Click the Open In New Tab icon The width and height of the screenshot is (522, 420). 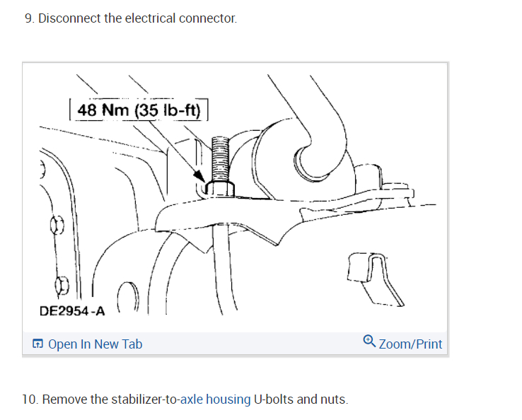tap(38, 344)
